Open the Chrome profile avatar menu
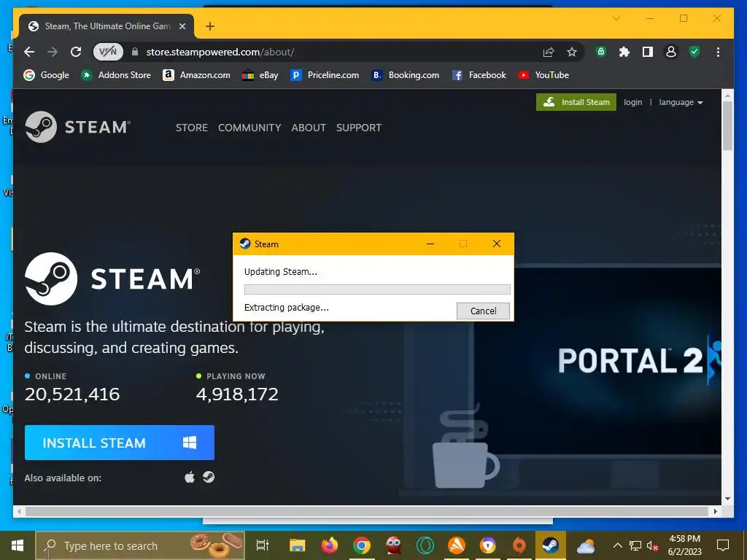The image size is (747, 560). (671, 52)
